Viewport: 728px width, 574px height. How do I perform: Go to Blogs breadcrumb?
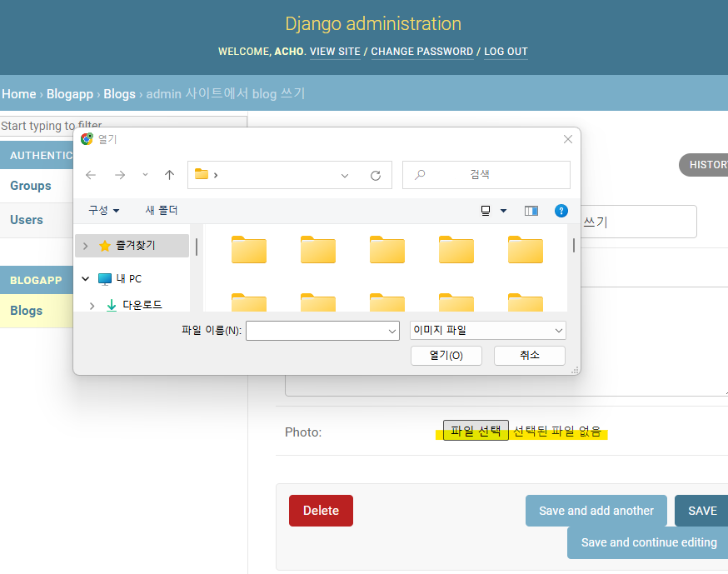click(119, 94)
